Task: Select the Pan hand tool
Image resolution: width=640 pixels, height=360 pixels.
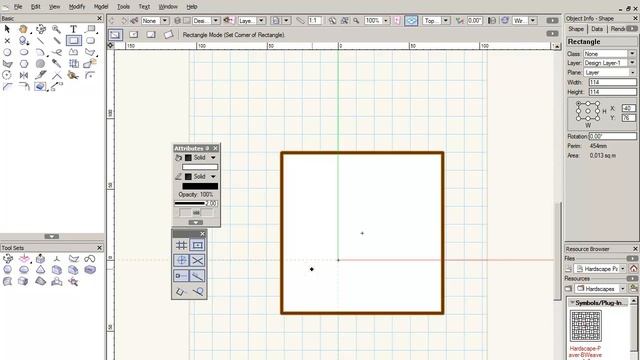Action: [23, 29]
